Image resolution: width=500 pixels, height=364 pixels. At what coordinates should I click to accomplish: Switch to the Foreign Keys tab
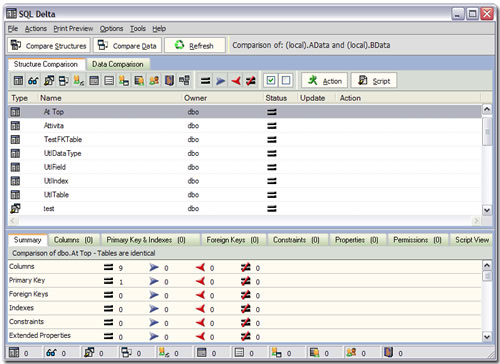pyautogui.click(x=233, y=240)
